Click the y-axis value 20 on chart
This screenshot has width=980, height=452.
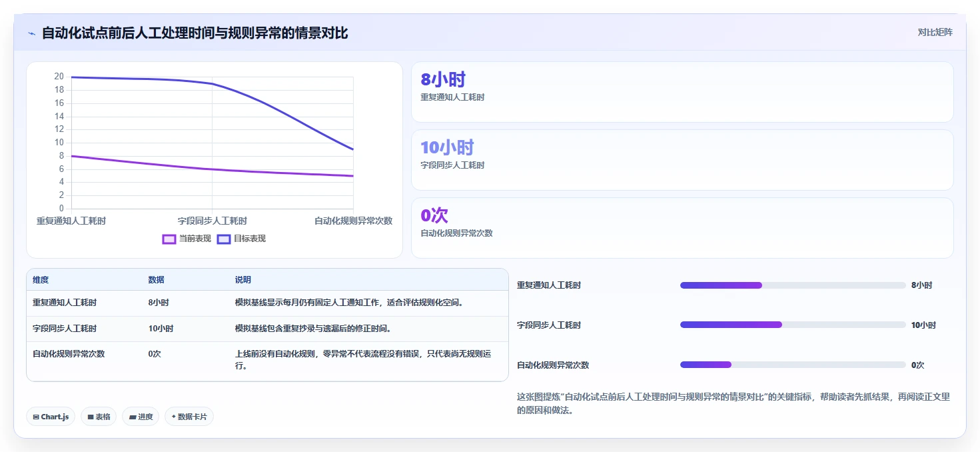tap(59, 77)
